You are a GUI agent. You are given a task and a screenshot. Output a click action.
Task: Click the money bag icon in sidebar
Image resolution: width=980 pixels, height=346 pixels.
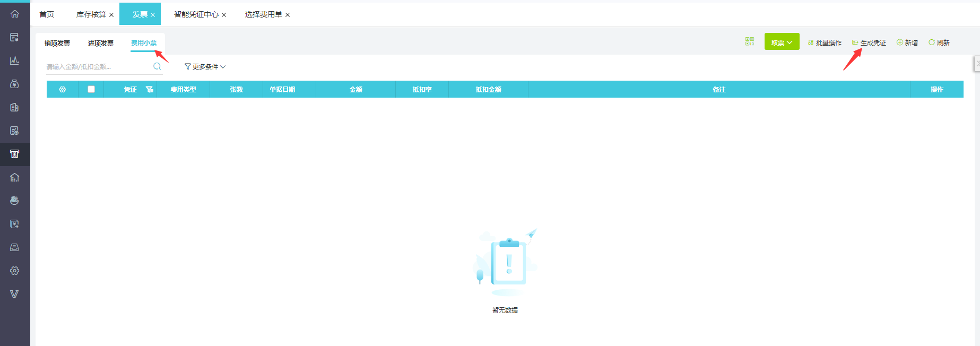coord(15,84)
